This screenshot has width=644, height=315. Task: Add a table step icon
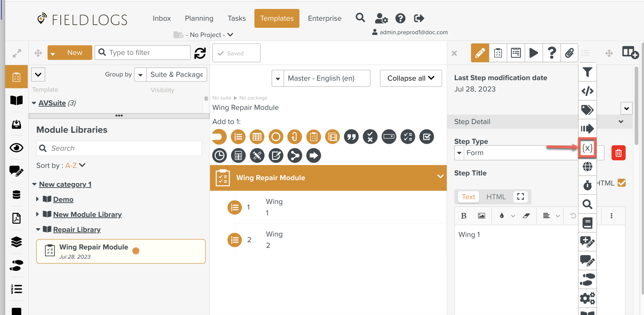point(257,137)
